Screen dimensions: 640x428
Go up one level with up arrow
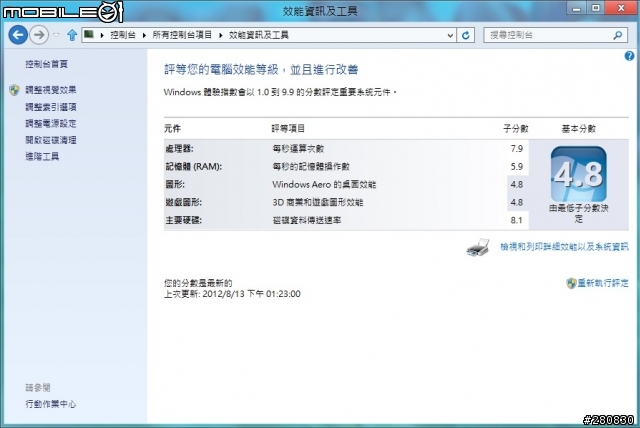(x=72, y=35)
